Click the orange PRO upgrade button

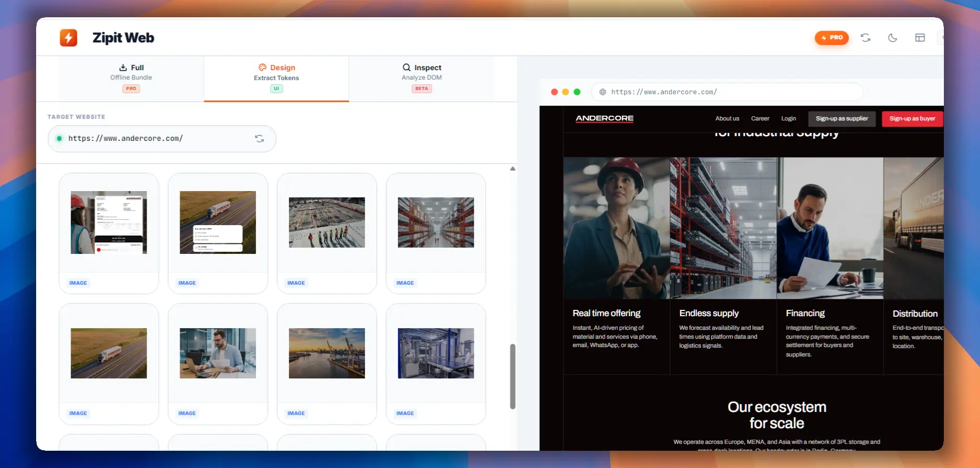pos(831,38)
